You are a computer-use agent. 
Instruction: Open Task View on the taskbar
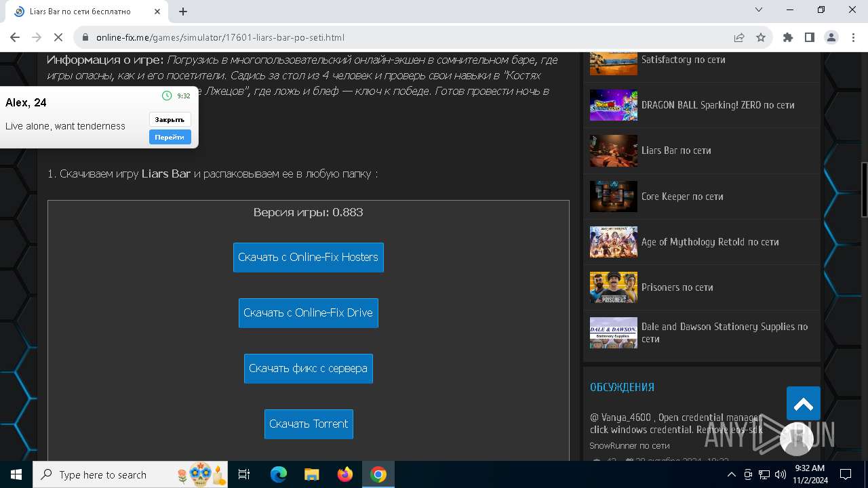pos(244,474)
